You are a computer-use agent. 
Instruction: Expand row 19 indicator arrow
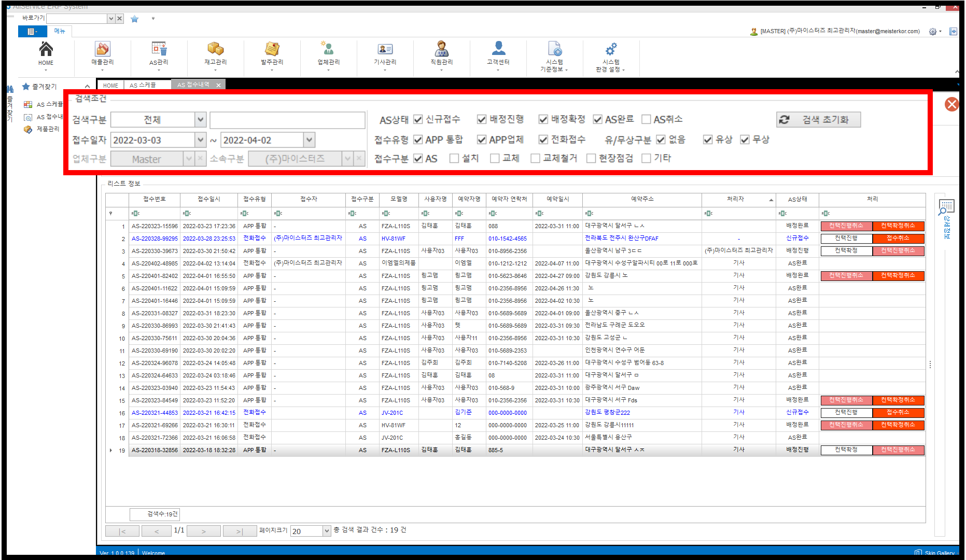pos(111,451)
